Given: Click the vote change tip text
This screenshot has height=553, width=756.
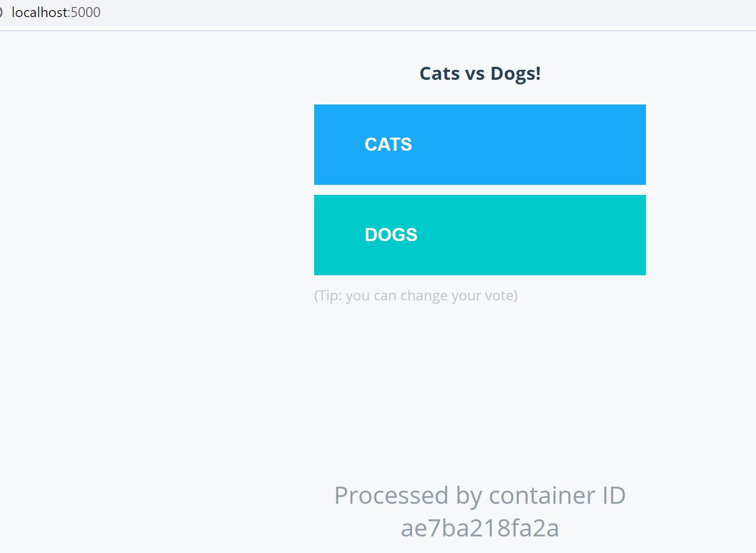Looking at the screenshot, I should coord(416,295).
